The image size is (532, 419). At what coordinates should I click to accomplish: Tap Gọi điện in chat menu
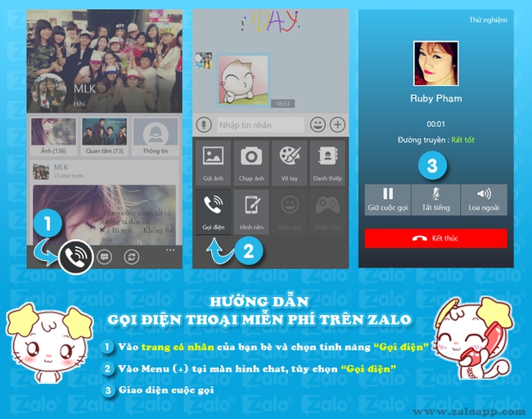click(x=213, y=212)
